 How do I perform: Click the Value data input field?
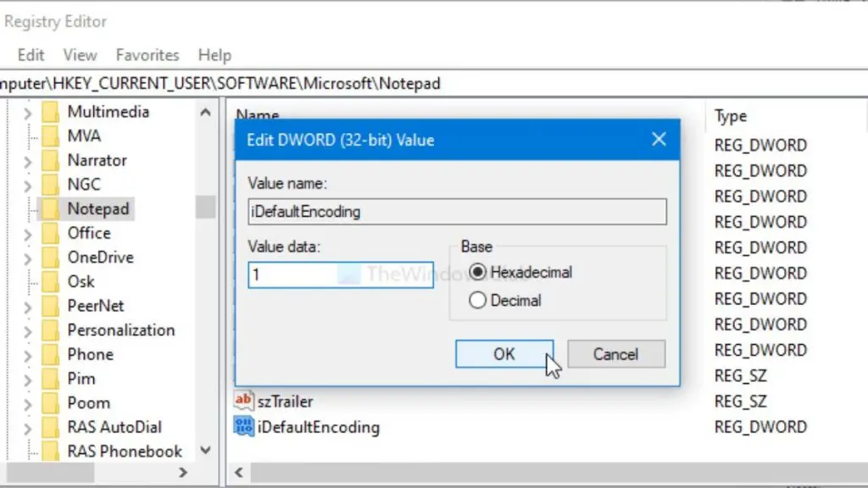pyautogui.click(x=341, y=274)
